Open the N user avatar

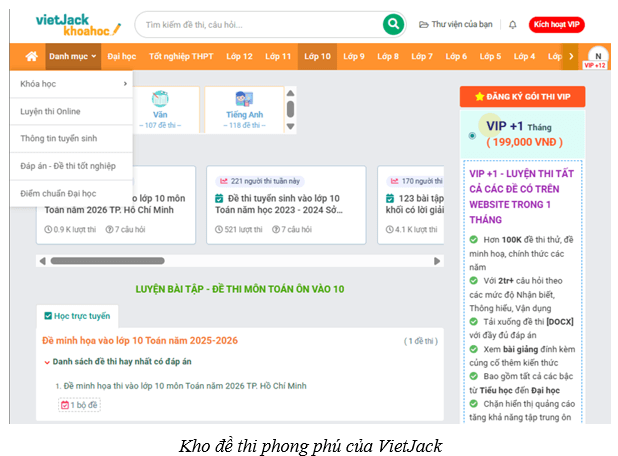tap(598, 56)
